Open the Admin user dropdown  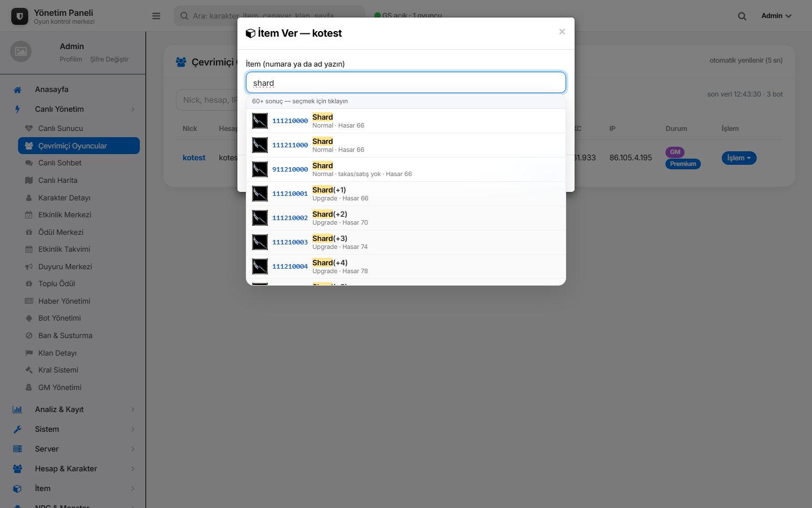[x=776, y=16]
